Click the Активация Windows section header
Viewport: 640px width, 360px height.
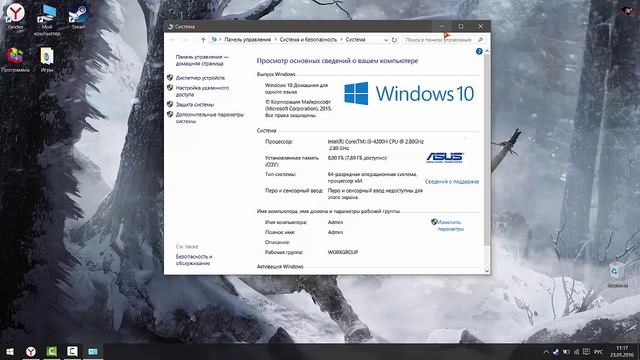tap(280, 267)
